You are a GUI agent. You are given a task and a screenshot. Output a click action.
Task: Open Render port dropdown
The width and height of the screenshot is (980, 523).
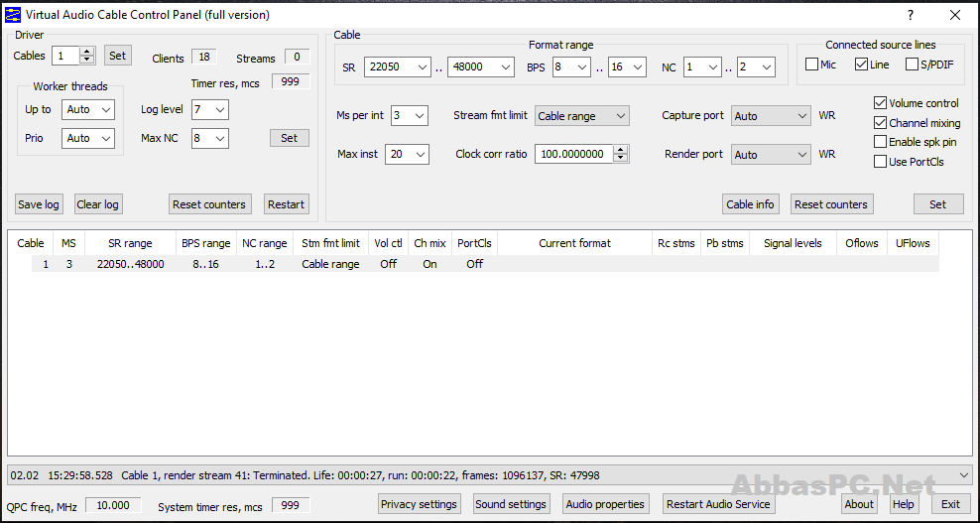[x=772, y=155]
